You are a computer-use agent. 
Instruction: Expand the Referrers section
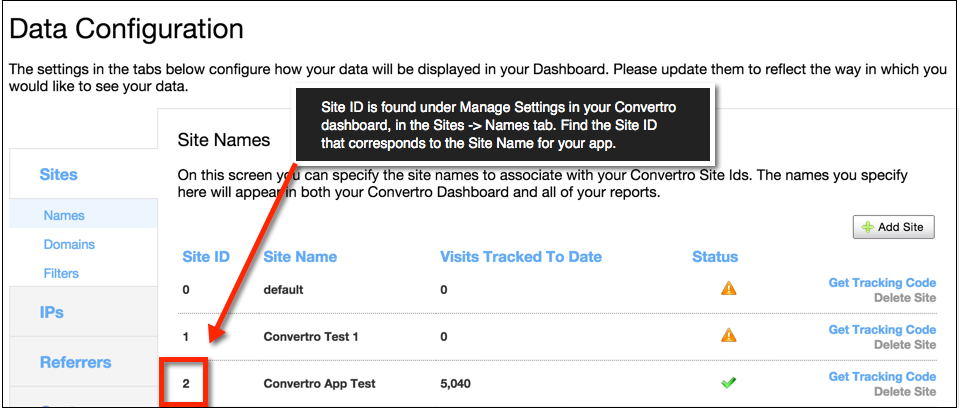point(76,362)
